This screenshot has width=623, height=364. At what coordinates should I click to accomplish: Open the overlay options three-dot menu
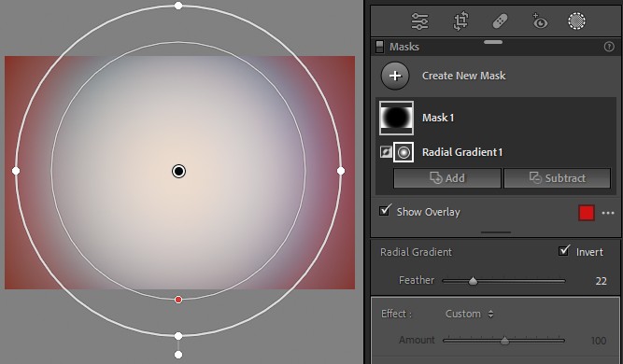(x=608, y=213)
